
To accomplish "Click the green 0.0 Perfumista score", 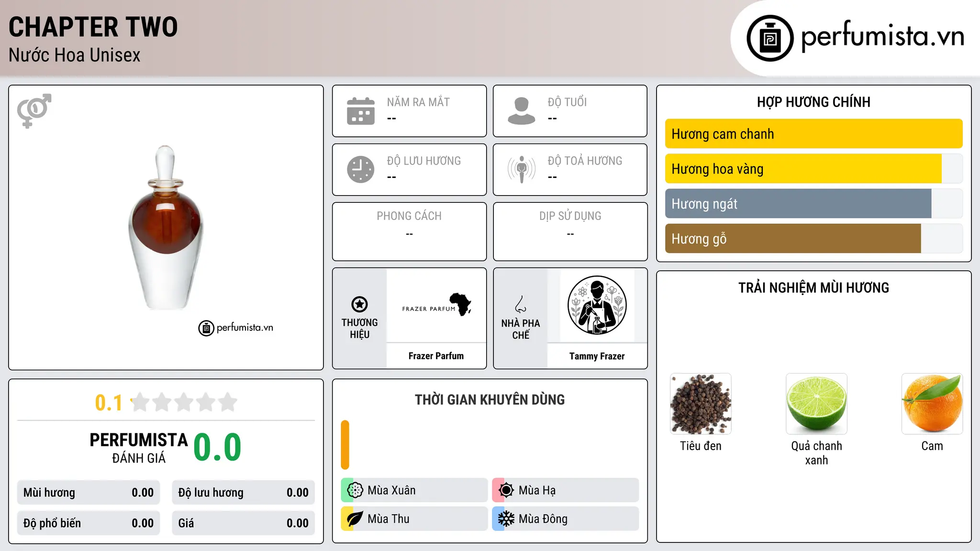I will pos(217,447).
